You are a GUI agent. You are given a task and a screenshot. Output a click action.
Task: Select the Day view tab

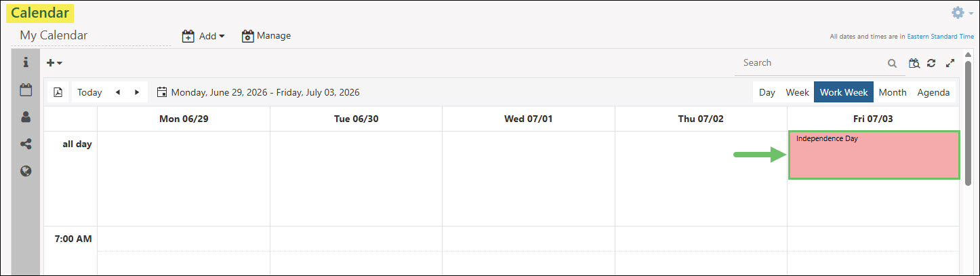(x=767, y=92)
